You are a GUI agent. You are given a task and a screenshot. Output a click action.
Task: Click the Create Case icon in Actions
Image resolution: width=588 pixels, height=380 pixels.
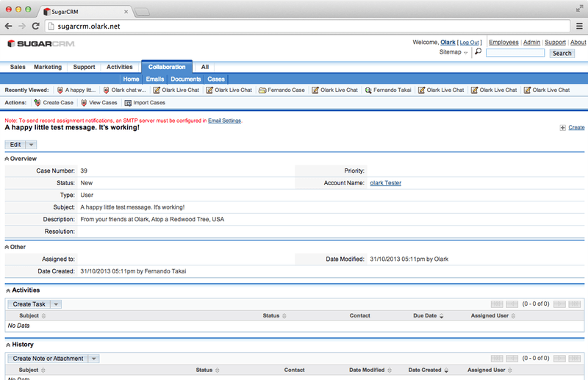click(37, 103)
